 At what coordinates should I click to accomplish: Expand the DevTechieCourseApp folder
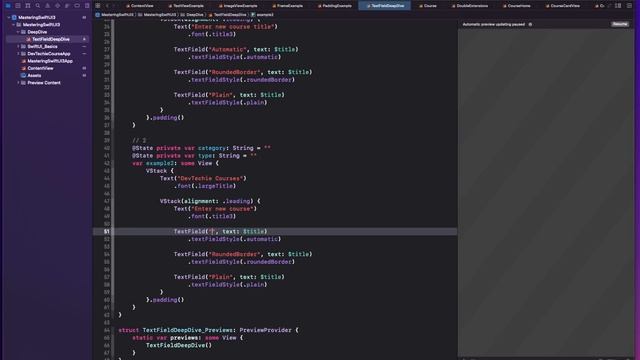tap(18, 54)
